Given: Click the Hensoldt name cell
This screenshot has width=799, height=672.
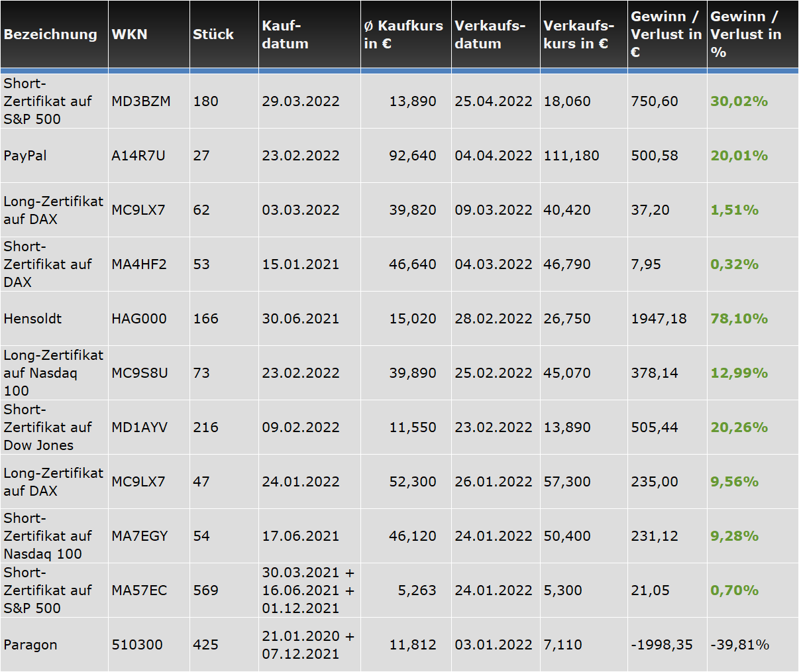Looking at the screenshot, I should tap(32, 319).
